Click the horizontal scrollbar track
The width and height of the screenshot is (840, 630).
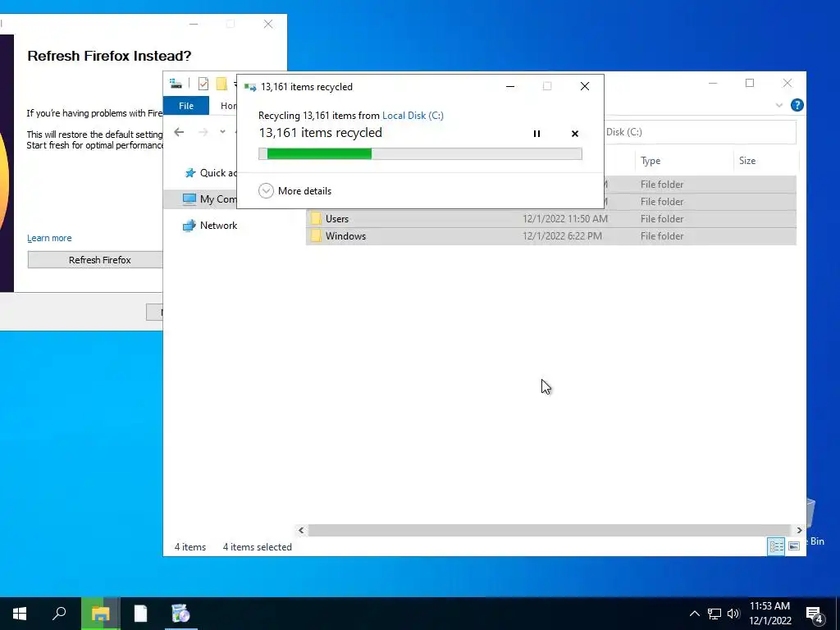coord(550,531)
